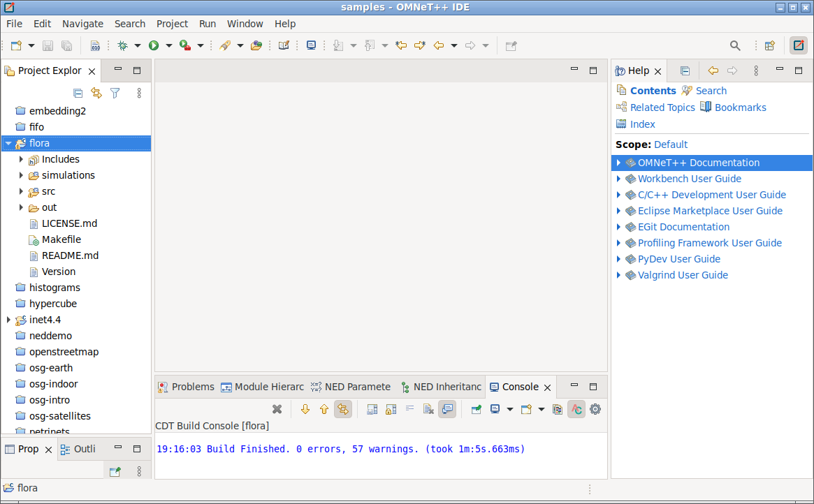814x504 pixels.
Task: Expand Workbench User Guide topic
Action: [618, 179]
